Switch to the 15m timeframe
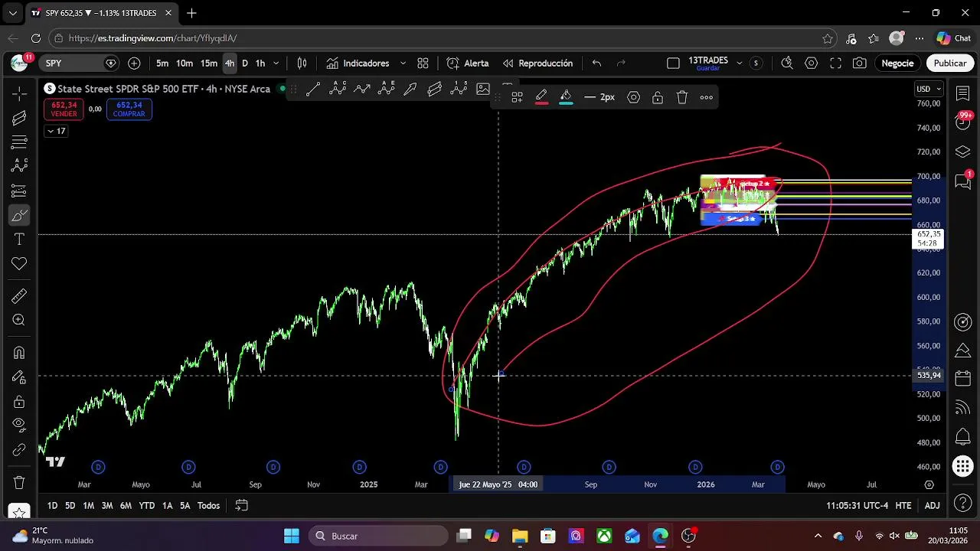Image resolution: width=980 pixels, height=551 pixels. coord(209,64)
